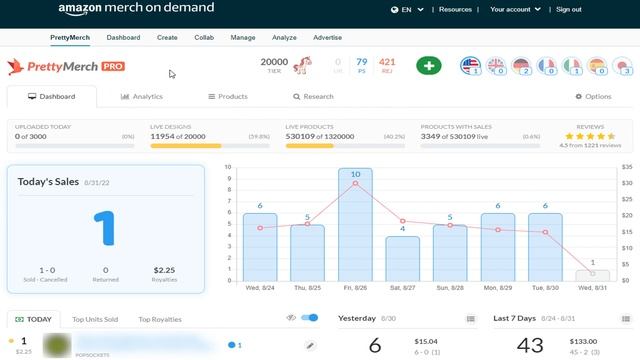Open the Manage nav item
The image size is (640, 360).
pyautogui.click(x=243, y=38)
